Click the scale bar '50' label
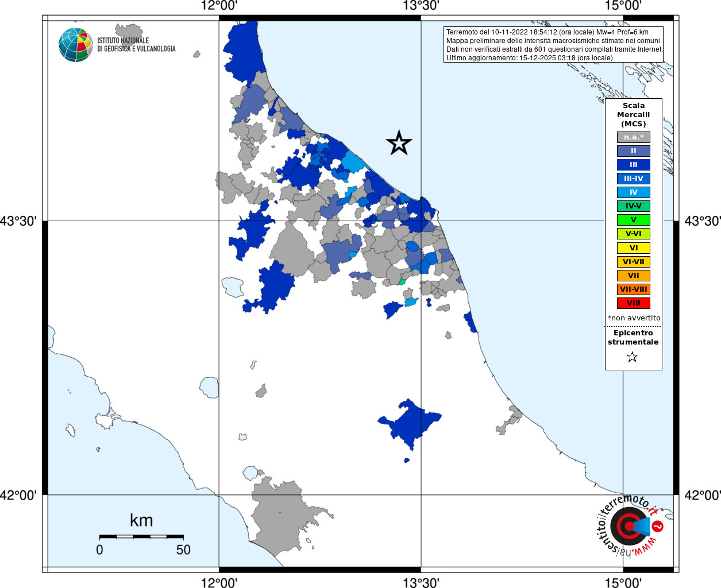This screenshot has height=588, width=721. [x=183, y=550]
